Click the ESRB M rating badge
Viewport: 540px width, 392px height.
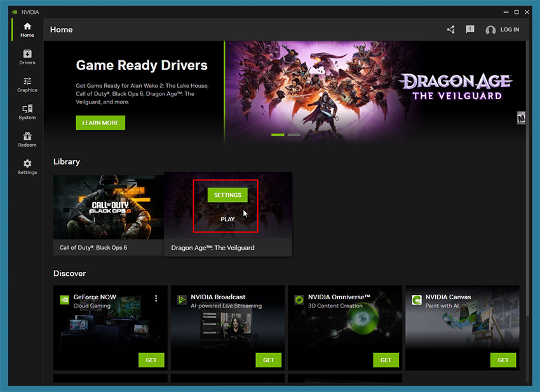tap(521, 118)
